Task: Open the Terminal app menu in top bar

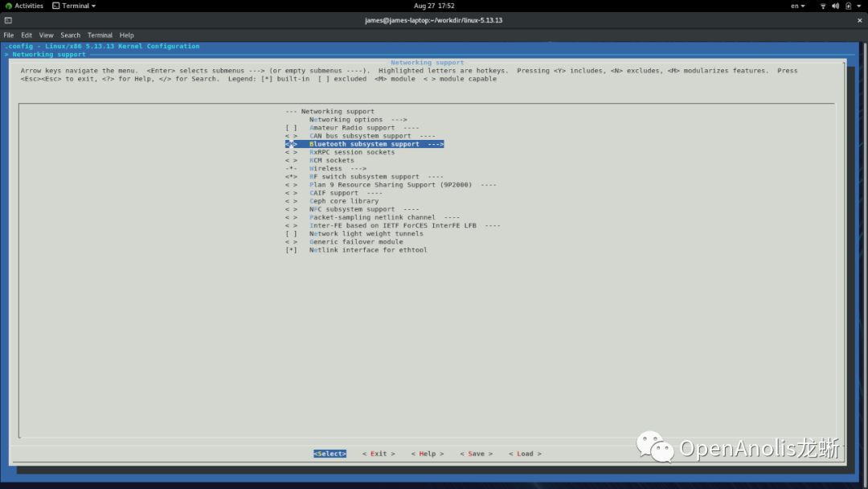Action: click(x=74, y=6)
